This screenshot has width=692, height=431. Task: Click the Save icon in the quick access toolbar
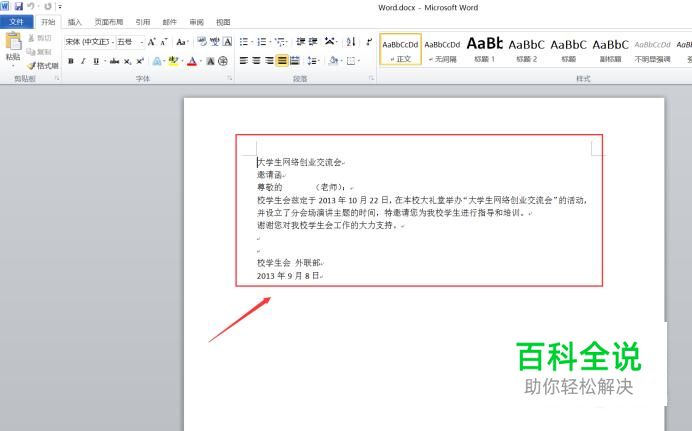pyautogui.click(x=19, y=7)
